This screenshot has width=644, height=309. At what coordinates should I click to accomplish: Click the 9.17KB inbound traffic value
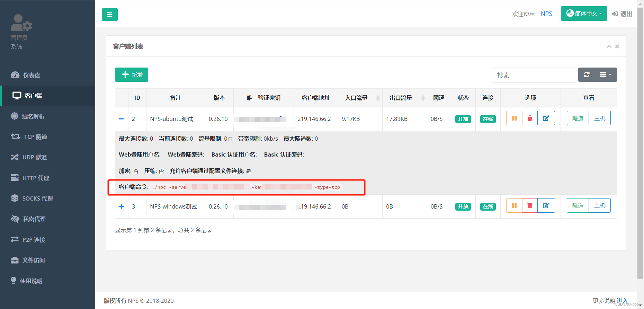click(351, 119)
